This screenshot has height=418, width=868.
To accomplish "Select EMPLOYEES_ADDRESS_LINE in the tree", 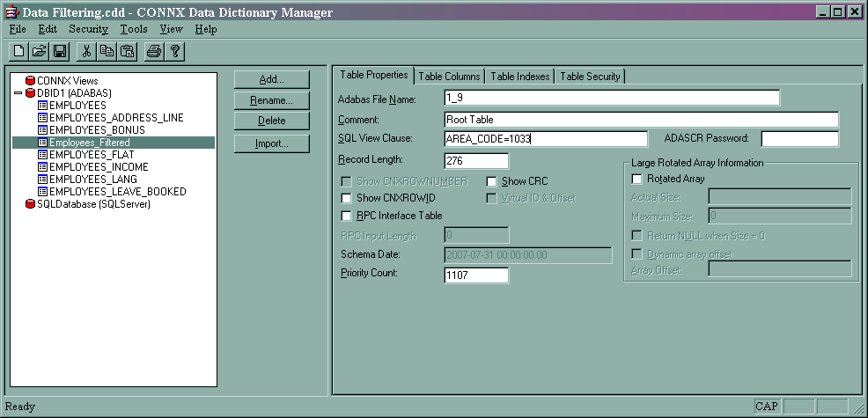I will pyautogui.click(x=116, y=117).
